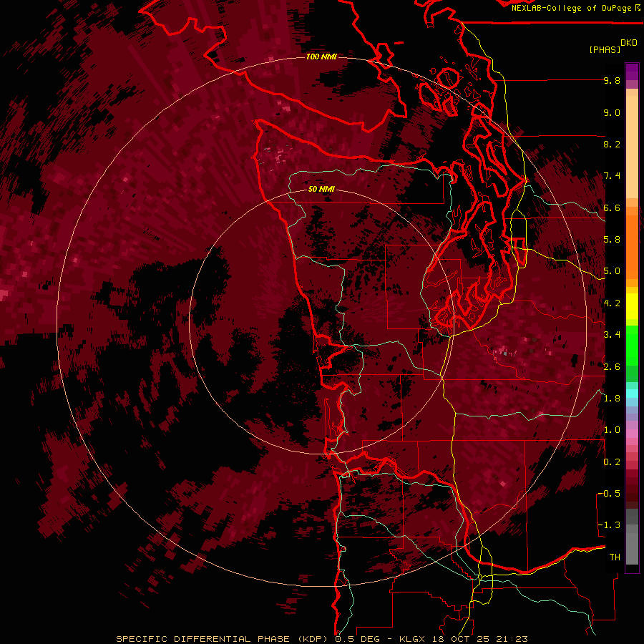Screen dimensions: 644x644
Task: Click the 100 NMI range ring label
Action: (321, 57)
